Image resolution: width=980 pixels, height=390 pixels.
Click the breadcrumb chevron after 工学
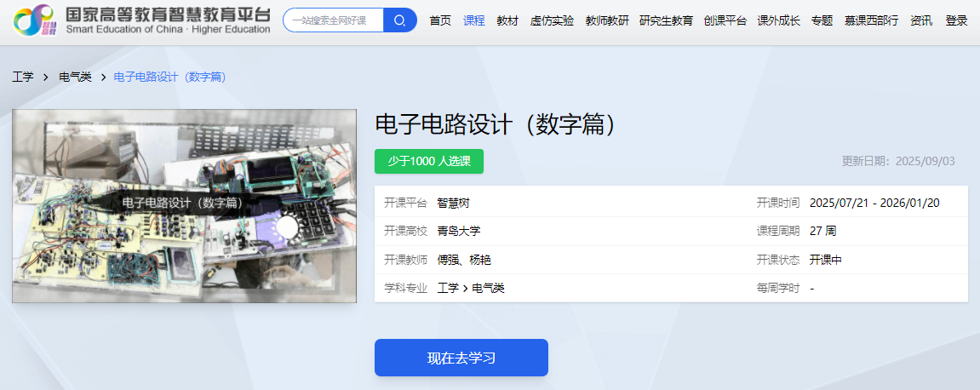tap(46, 77)
